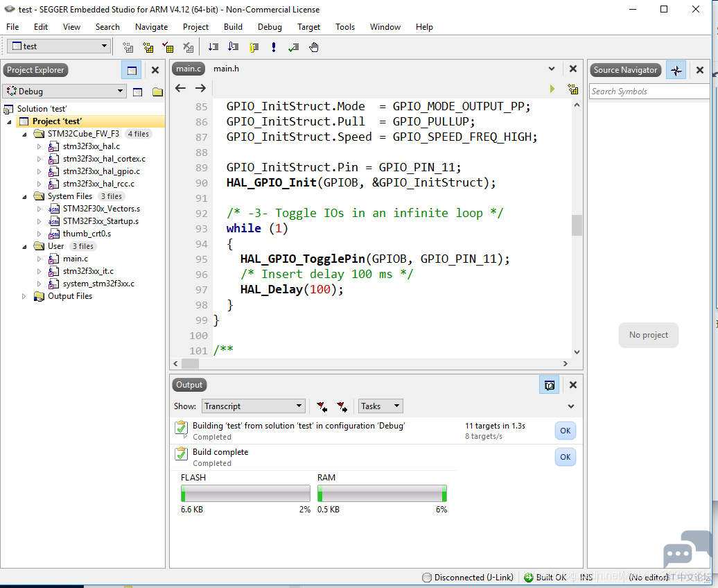The width and height of the screenshot is (718, 588).
Task: Click the editor vertical scrollbar thumb
Action: pos(577,225)
